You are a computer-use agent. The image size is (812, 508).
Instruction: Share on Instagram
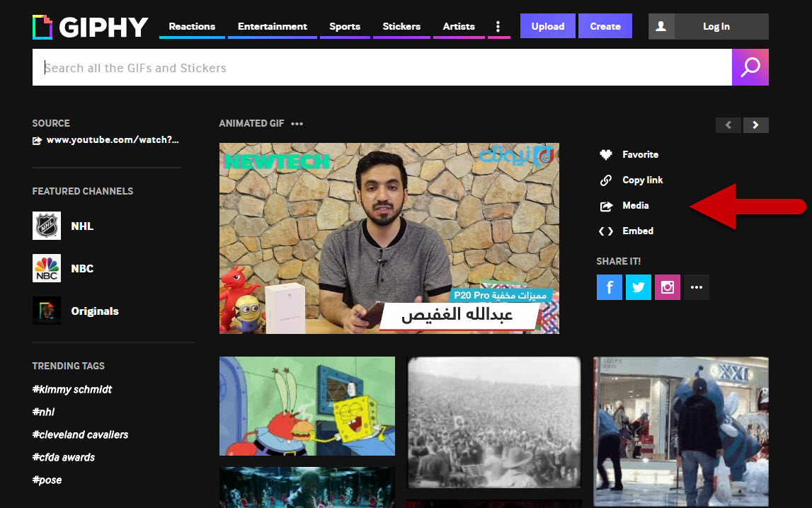point(668,287)
